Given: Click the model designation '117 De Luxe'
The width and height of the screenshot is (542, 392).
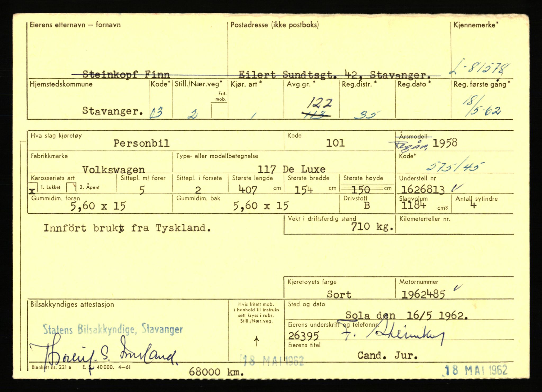Looking at the screenshot, I should coord(291,169).
